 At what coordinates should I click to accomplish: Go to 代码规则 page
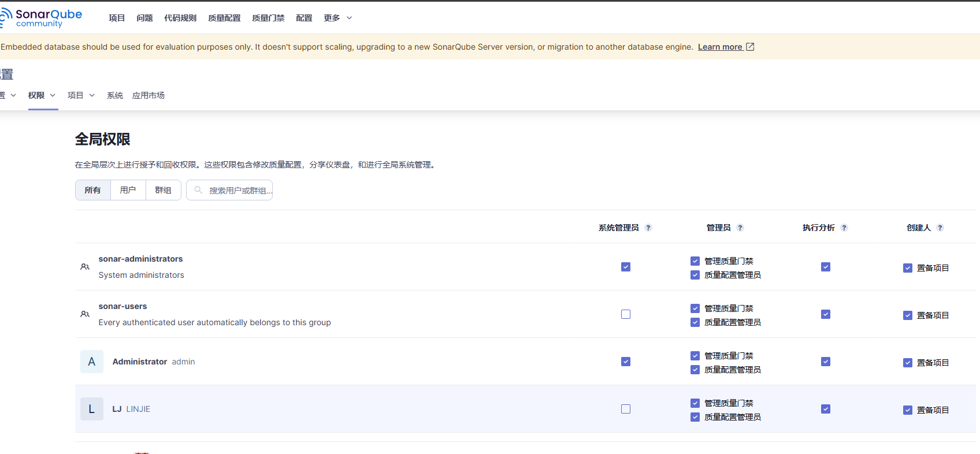point(180,18)
